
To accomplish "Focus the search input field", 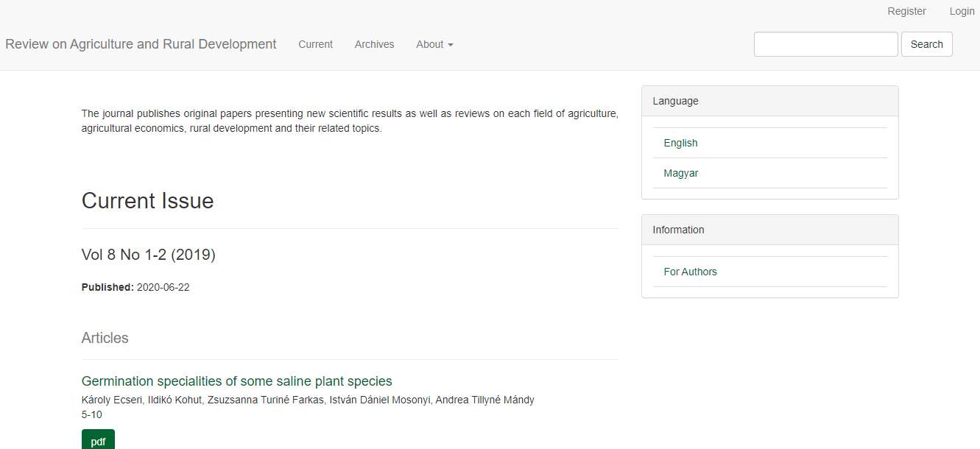I will point(826,44).
